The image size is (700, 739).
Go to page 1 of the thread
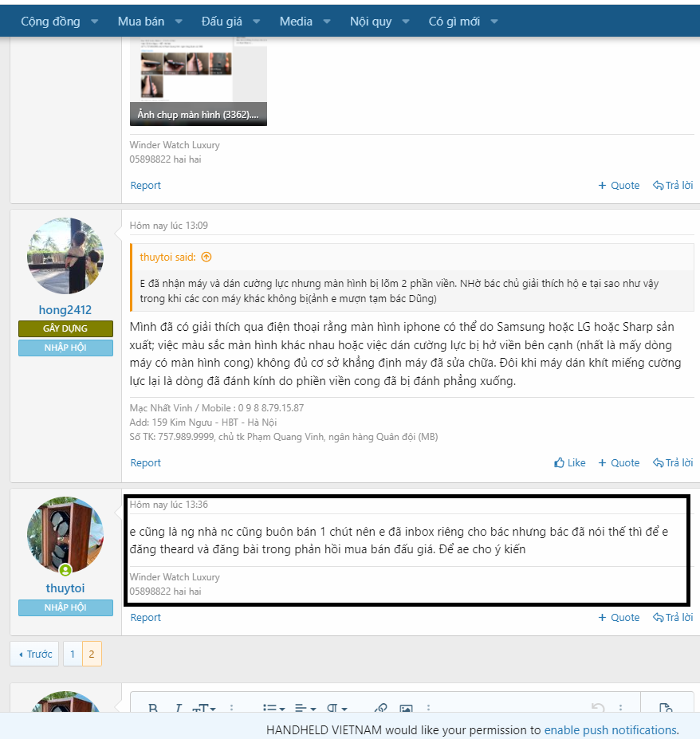[72, 654]
